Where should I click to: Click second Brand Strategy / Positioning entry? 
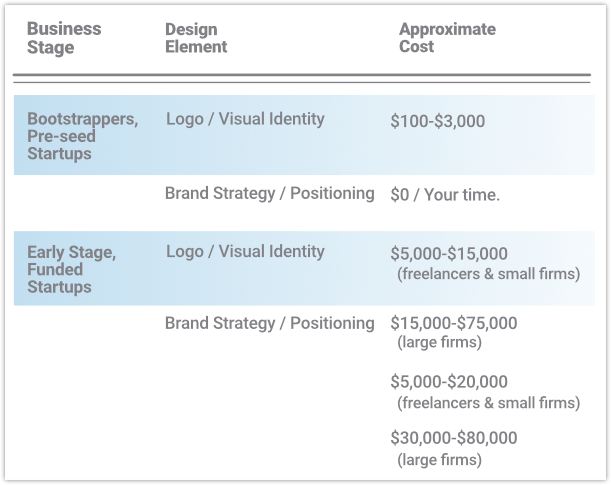270,323
